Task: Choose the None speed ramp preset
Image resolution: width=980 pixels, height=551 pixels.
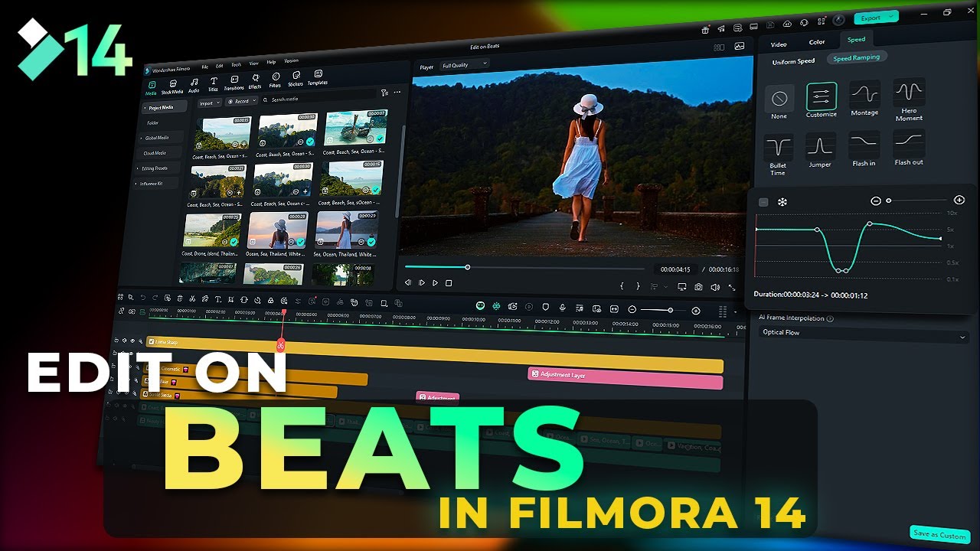Action: [779, 102]
